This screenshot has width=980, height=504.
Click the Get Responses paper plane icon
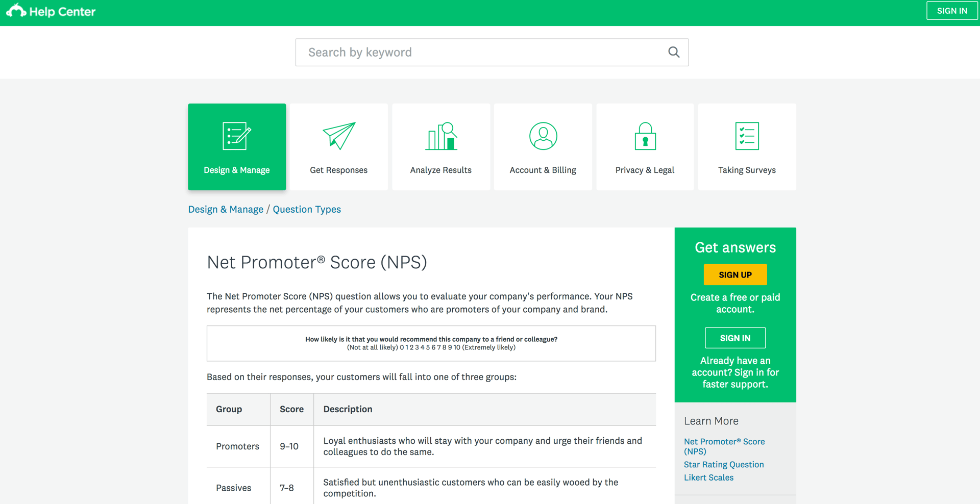click(339, 136)
